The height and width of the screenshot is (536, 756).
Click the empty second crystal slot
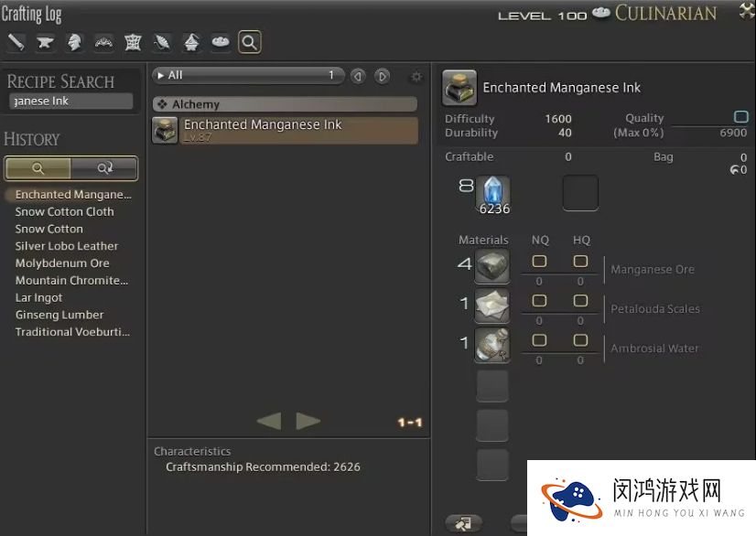[x=580, y=193]
